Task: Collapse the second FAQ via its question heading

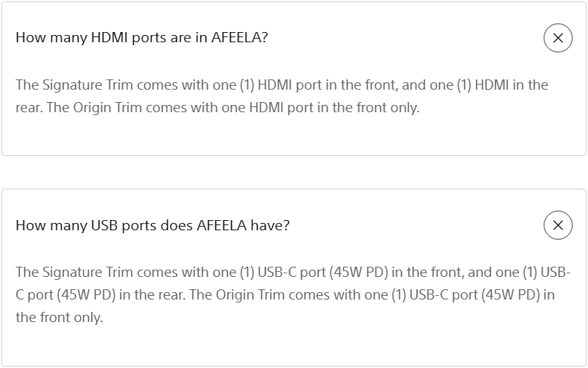Action: click(x=153, y=225)
